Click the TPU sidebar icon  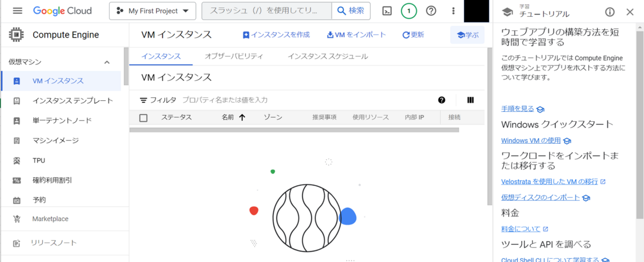pos(17,160)
